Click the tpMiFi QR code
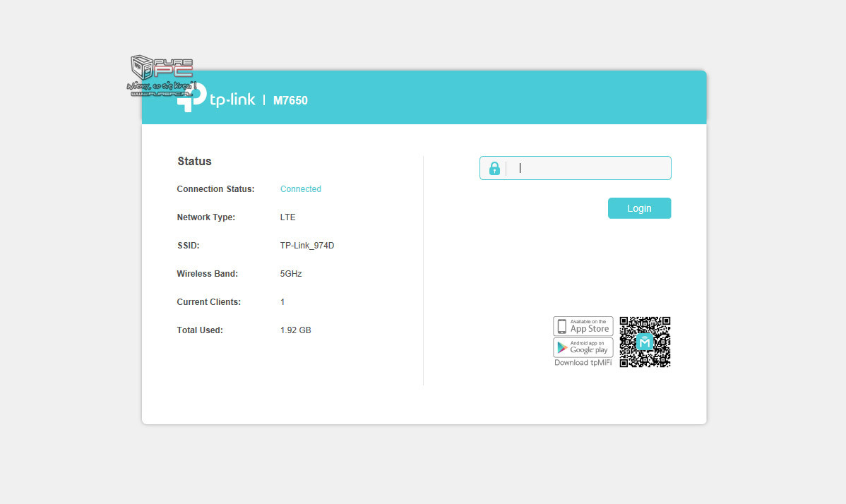 (x=645, y=342)
